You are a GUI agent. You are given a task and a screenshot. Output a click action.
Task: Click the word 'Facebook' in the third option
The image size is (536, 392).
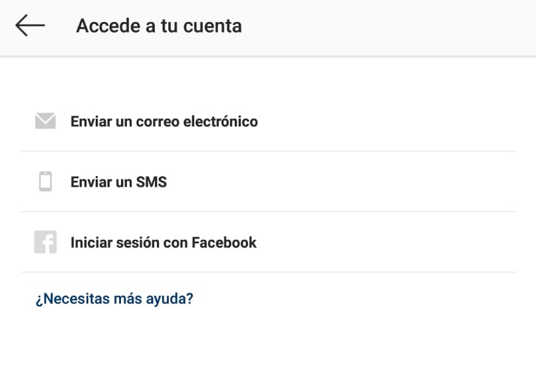coord(224,243)
